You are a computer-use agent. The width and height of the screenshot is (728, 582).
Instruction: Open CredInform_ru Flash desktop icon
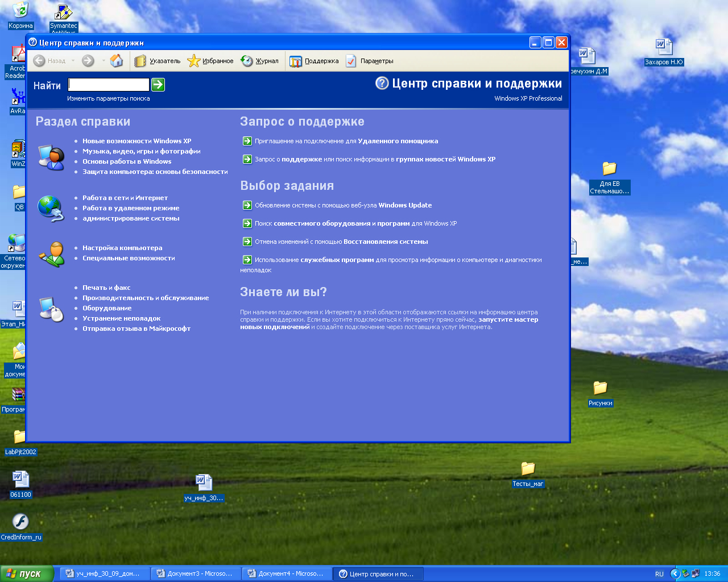(x=21, y=527)
